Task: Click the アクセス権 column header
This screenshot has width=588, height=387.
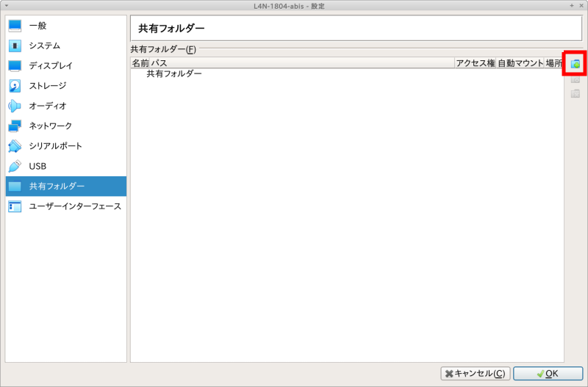Action: pos(476,63)
